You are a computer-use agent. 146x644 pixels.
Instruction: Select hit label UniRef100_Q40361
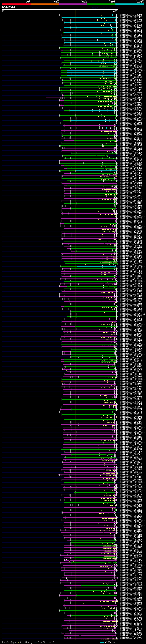[131, 170]
